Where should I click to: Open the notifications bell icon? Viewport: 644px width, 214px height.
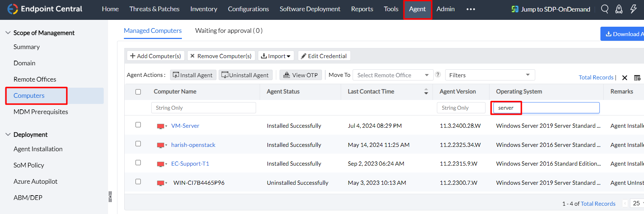(x=619, y=9)
